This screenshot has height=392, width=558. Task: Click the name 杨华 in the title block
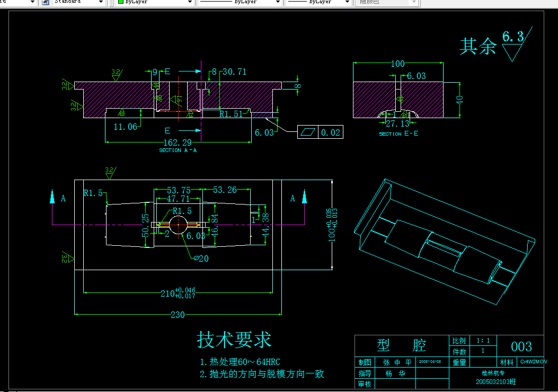(395, 373)
